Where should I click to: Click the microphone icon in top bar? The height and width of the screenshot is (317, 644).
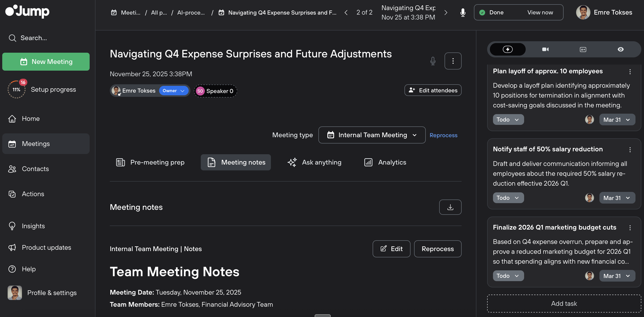[463, 13]
